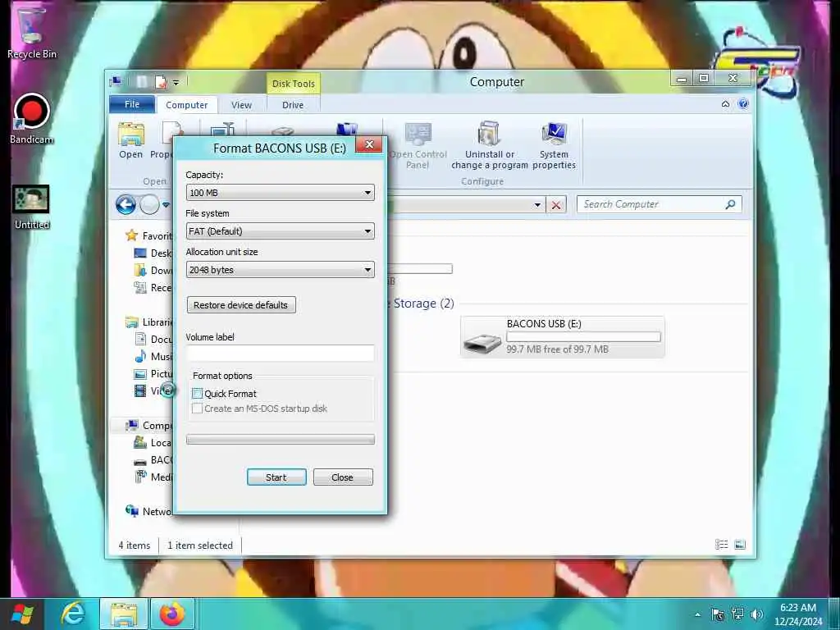
Task: Expand the Allocation unit size dropdown
Action: tap(281, 269)
